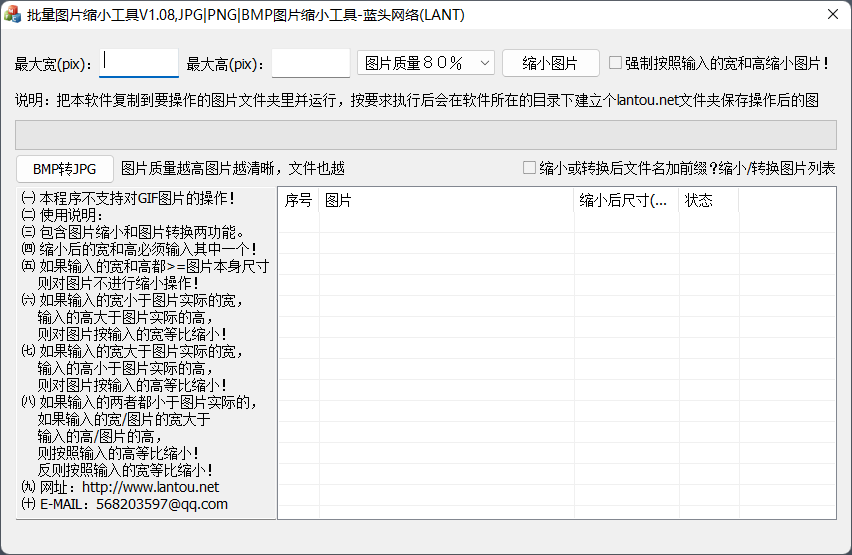Click the http://www.lantou.net address text

point(151,487)
